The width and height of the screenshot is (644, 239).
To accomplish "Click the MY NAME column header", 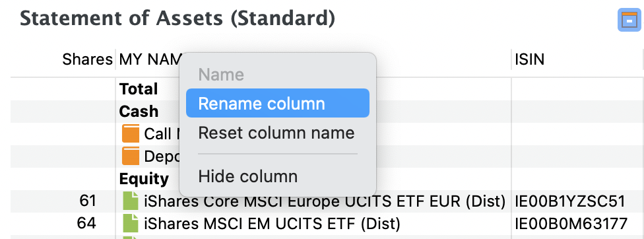I will tap(150, 59).
